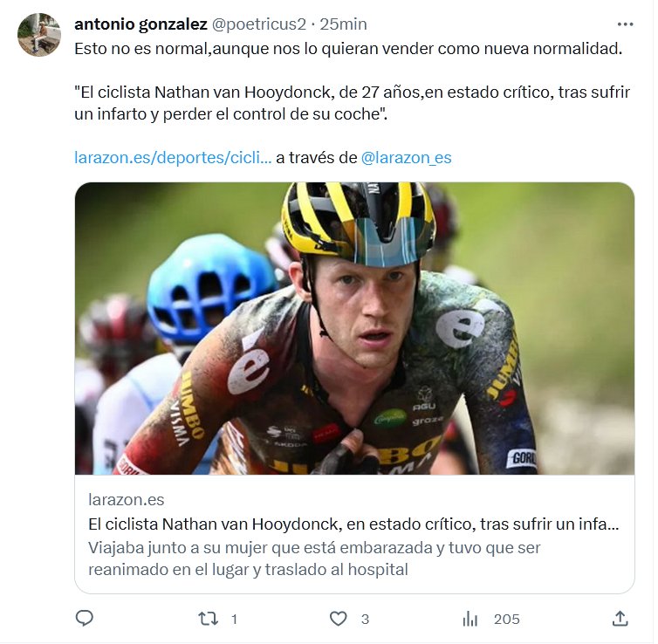Image resolution: width=658 pixels, height=644 pixels.
Task: Open the Nathan van Hooydonck card headline
Action: tap(354, 524)
